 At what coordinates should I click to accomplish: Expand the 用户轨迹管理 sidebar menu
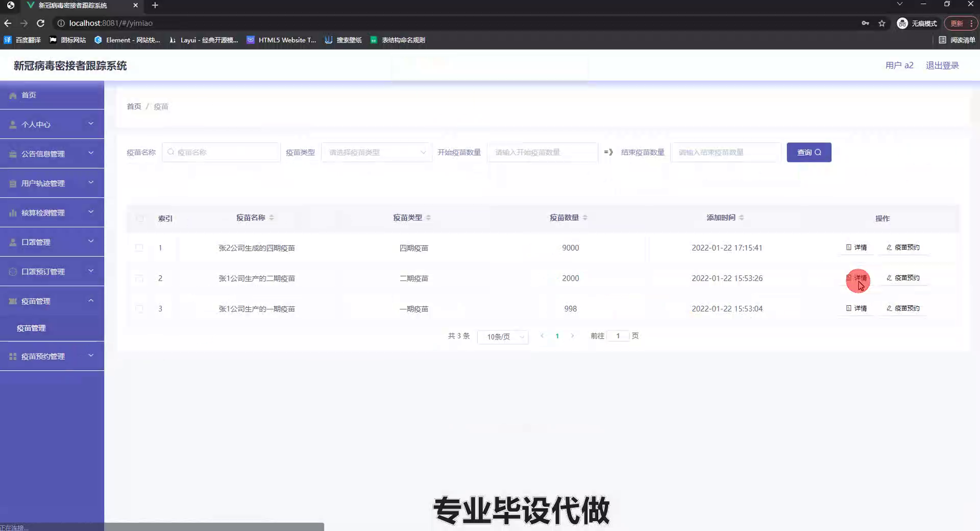[x=52, y=183]
